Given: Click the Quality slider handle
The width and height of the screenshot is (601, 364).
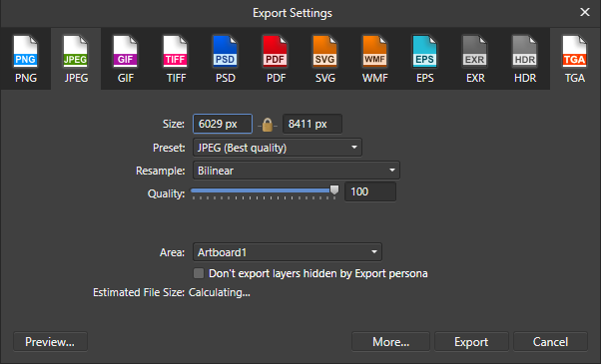Looking at the screenshot, I should tap(334, 189).
